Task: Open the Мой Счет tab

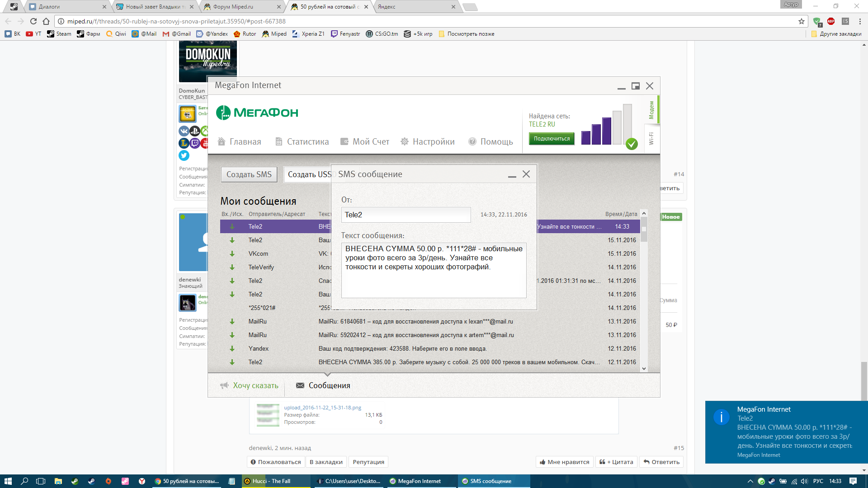Action: (364, 141)
